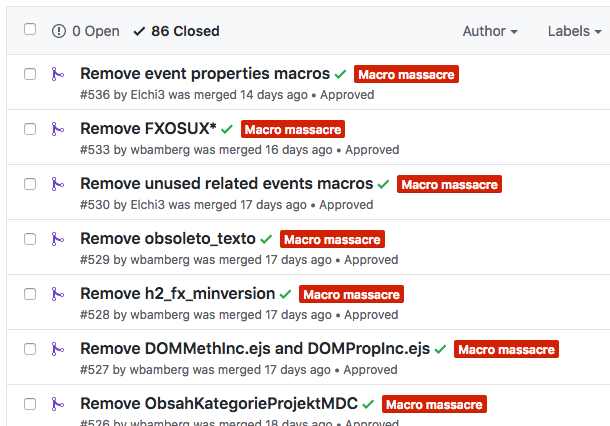This screenshot has width=610, height=426.
Task: Expand the Labels filter dropdown
Action: 575,31
